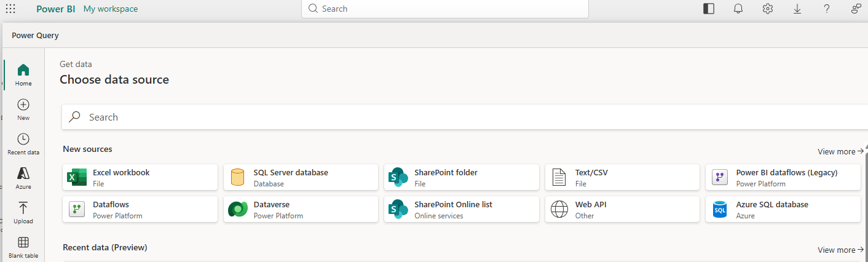This screenshot has height=262, width=868.
Task: Select Power BI dataflows (Legacy) icon
Action: point(720,177)
